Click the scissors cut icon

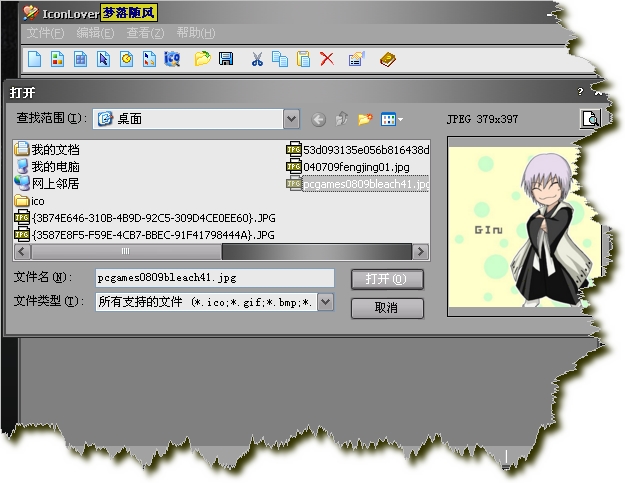[x=257, y=59]
